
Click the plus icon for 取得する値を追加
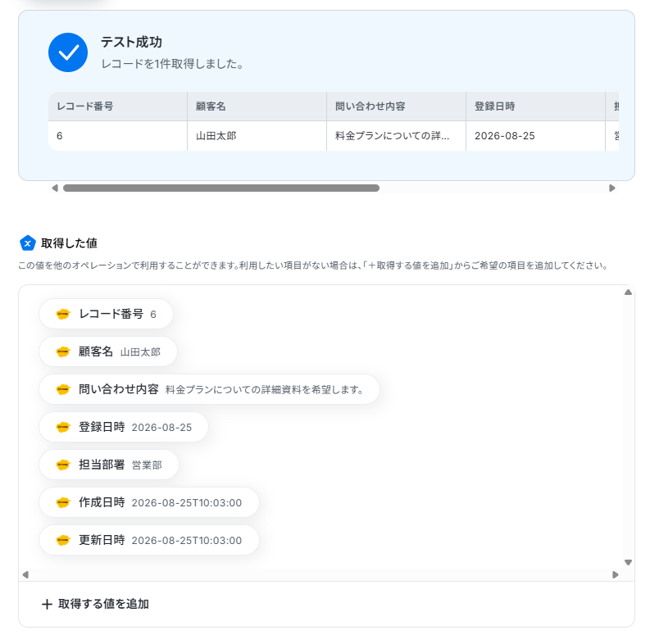[x=47, y=604]
